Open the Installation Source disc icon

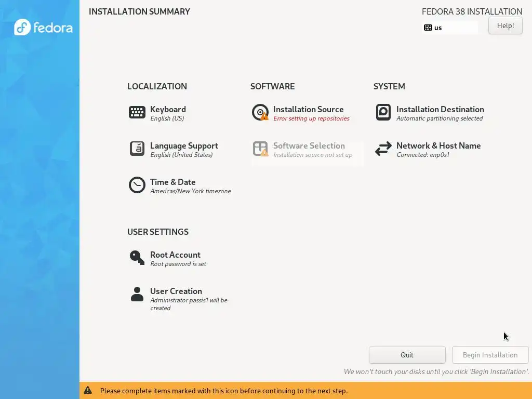(x=260, y=112)
